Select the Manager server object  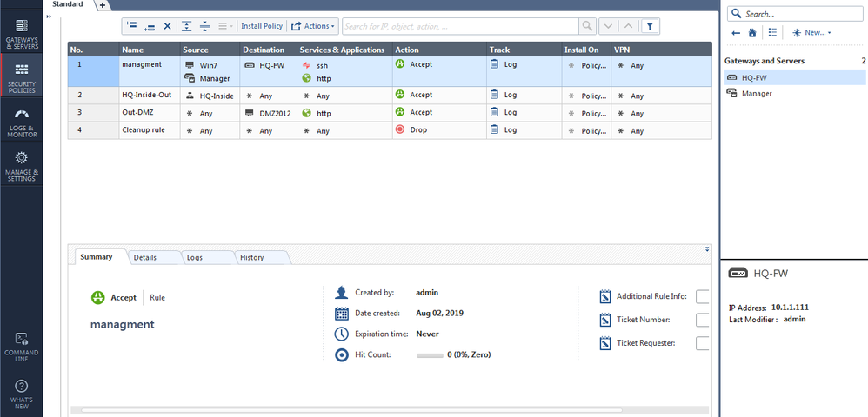click(756, 93)
